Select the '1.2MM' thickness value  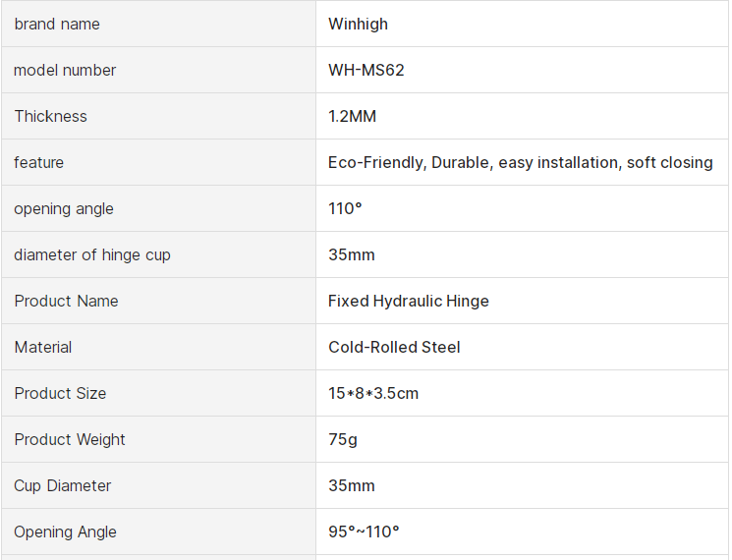tap(352, 116)
